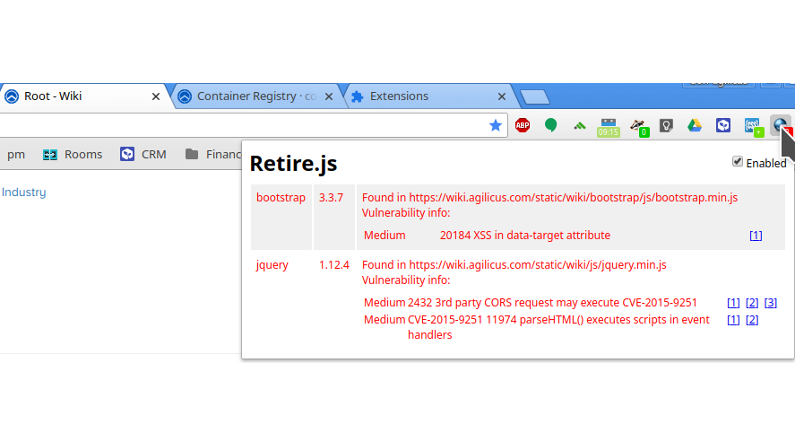Click the blue cube extension icon
The image size is (795, 447).
click(723, 125)
